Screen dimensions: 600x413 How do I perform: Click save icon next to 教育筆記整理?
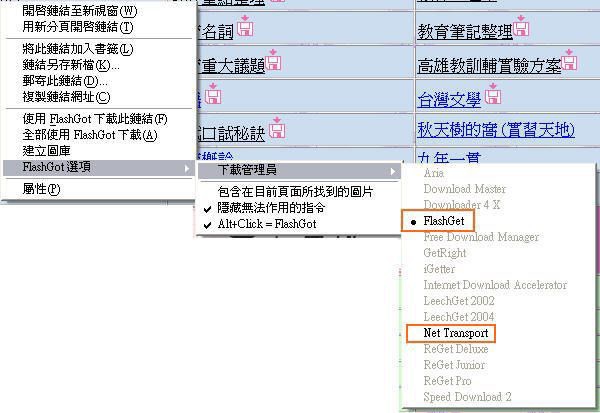[x=521, y=26]
